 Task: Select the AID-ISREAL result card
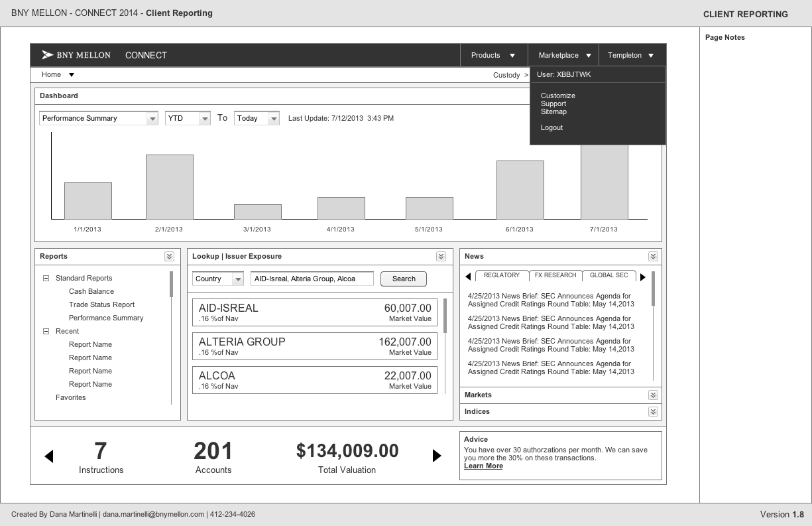click(315, 312)
